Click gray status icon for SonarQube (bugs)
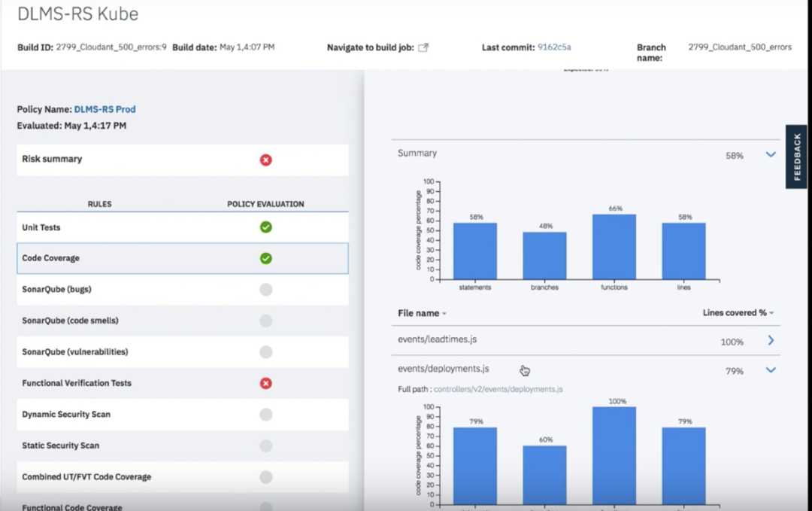Screen dimensions: 812x511 click(x=265, y=290)
